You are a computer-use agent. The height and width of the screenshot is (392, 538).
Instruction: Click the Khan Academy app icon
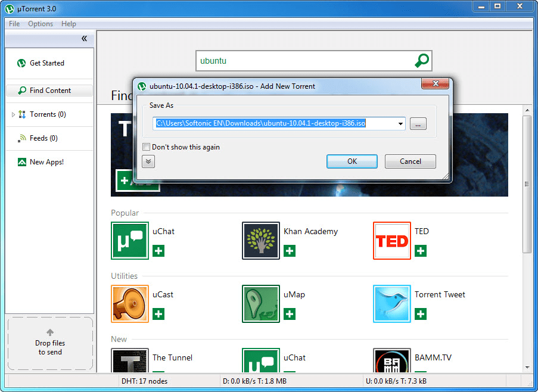click(260, 241)
